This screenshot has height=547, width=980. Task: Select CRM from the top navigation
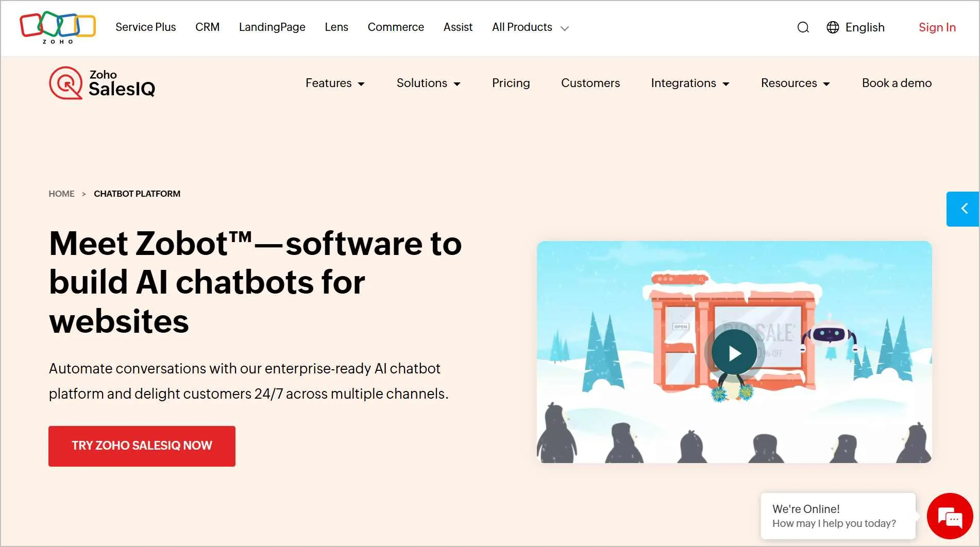coord(207,27)
